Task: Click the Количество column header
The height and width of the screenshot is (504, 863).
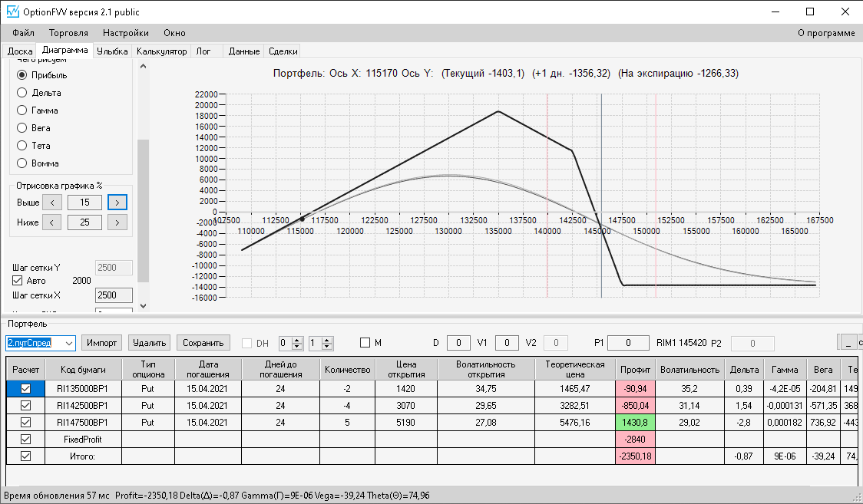Action: coord(347,369)
